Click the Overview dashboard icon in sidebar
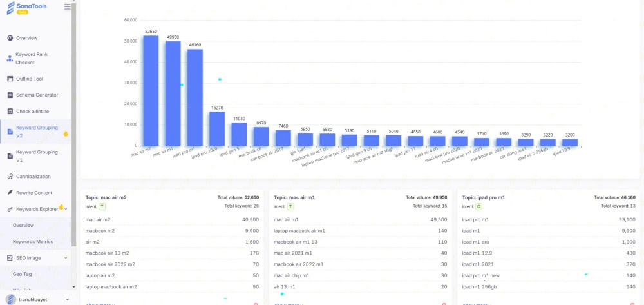This screenshot has height=305, width=644. pyautogui.click(x=10, y=38)
